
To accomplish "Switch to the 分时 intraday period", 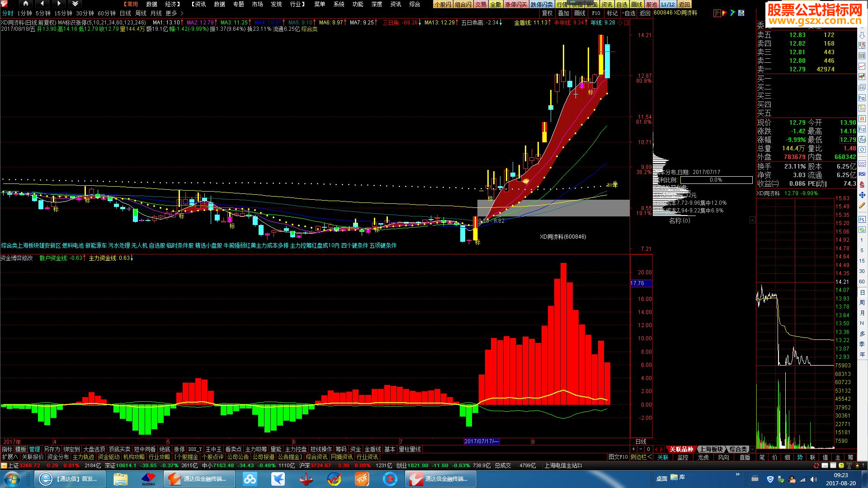I will coord(8,14).
